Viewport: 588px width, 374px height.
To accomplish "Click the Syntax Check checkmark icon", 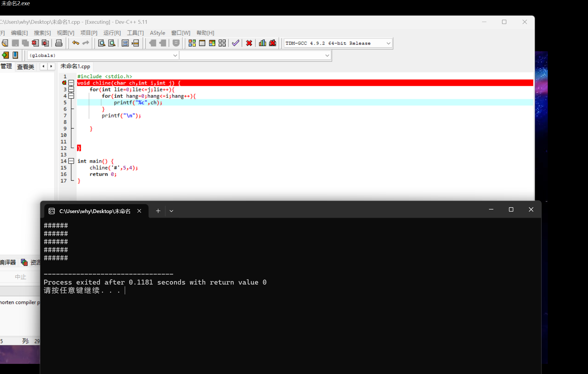I will (235, 43).
